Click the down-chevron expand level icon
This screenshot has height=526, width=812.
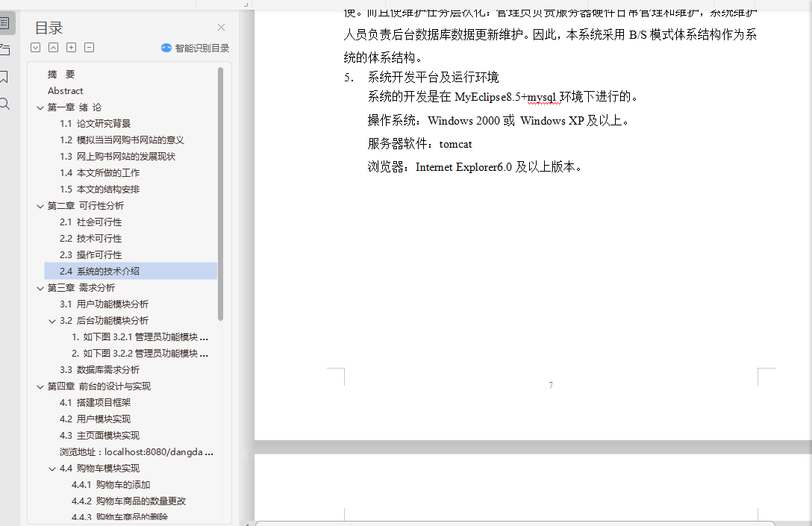pos(35,48)
